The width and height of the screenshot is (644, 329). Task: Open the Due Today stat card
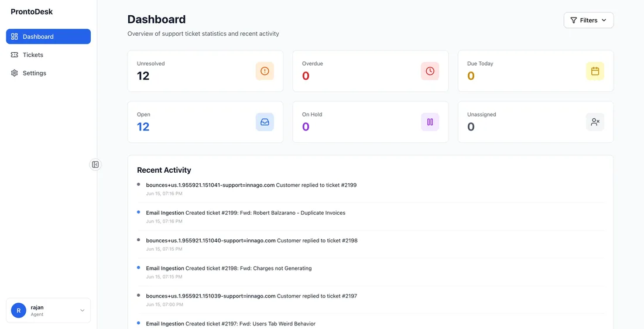coord(536,71)
